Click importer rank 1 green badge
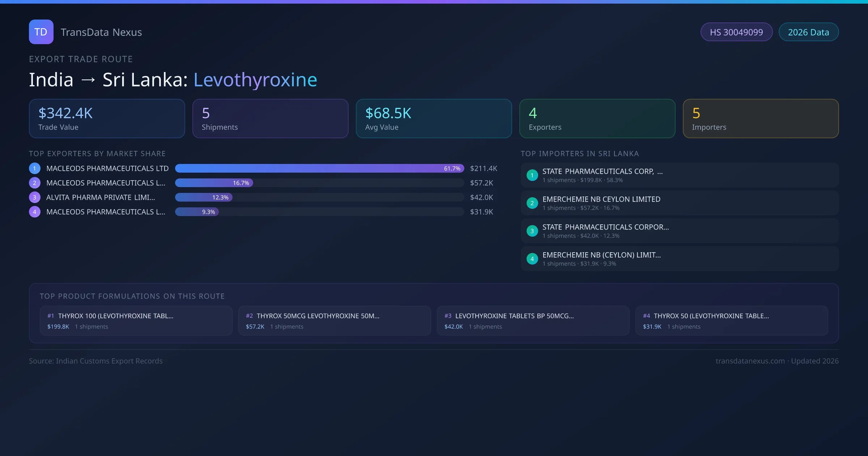 click(532, 175)
